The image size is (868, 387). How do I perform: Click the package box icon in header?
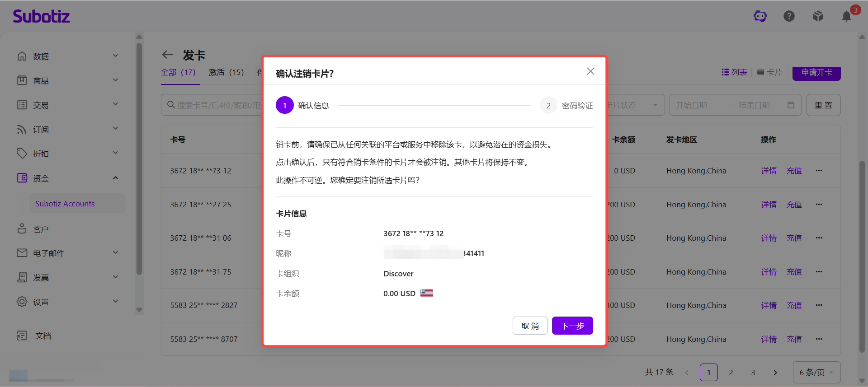click(x=818, y=16)
